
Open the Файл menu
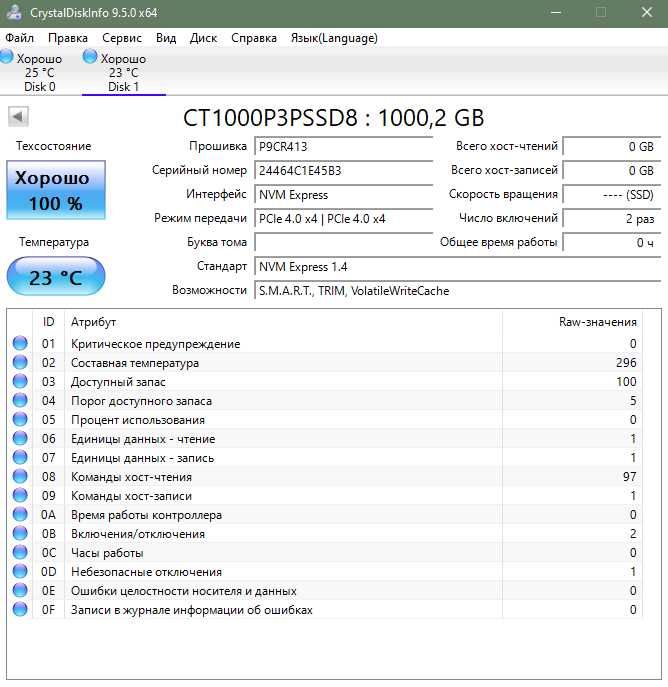click(19, 38)
